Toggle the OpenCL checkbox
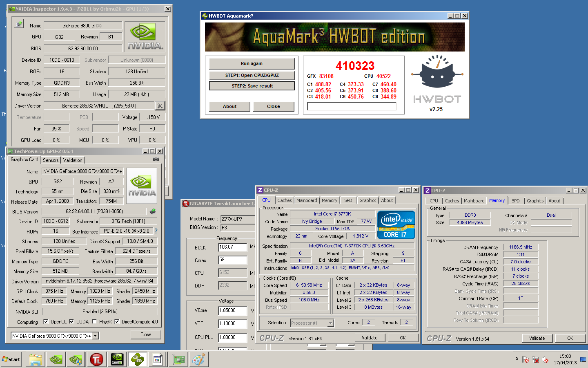Image resolution: width=588 pixels, height=368 pixels. 46,322
